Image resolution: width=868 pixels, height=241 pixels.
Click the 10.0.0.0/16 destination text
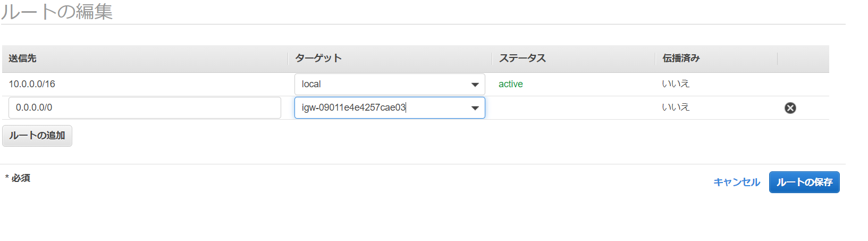[x=32, y=84]
